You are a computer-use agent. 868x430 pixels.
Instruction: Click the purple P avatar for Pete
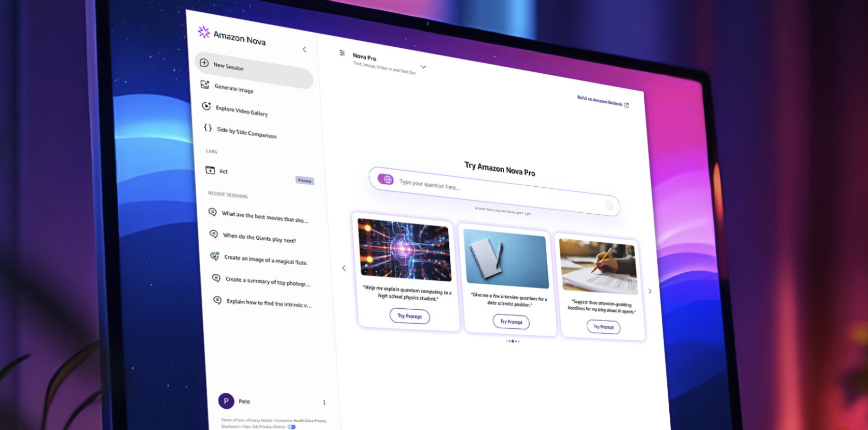[226, 401]
